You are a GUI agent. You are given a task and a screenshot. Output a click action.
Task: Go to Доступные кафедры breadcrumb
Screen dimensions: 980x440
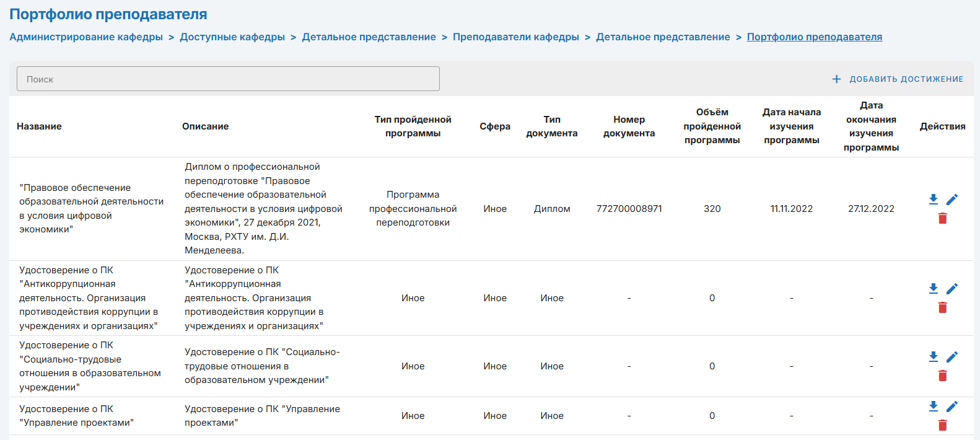232,37
